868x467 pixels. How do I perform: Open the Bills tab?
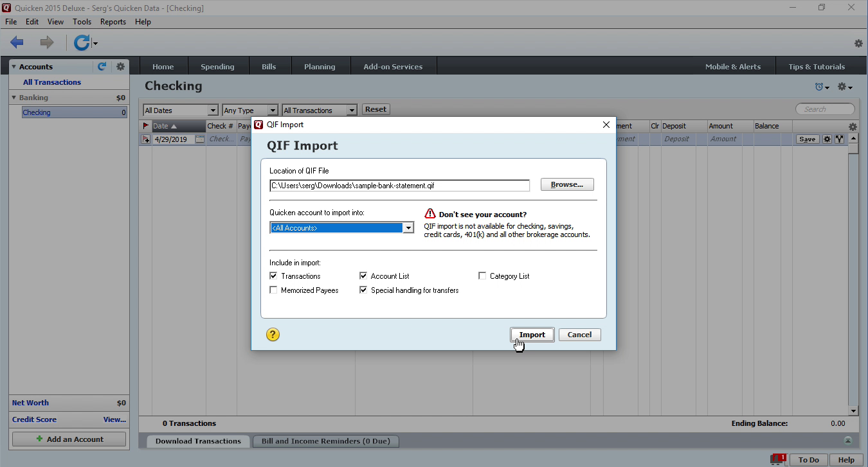(x=269, y=66)
